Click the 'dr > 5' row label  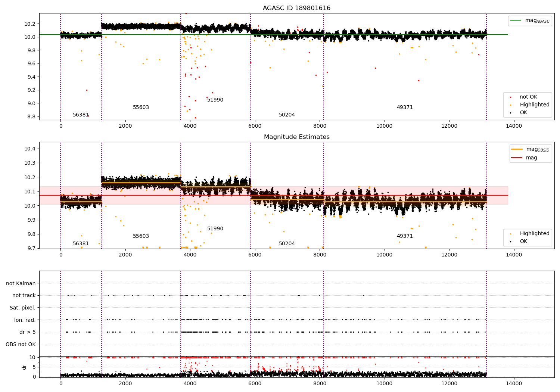pos(28,332)
